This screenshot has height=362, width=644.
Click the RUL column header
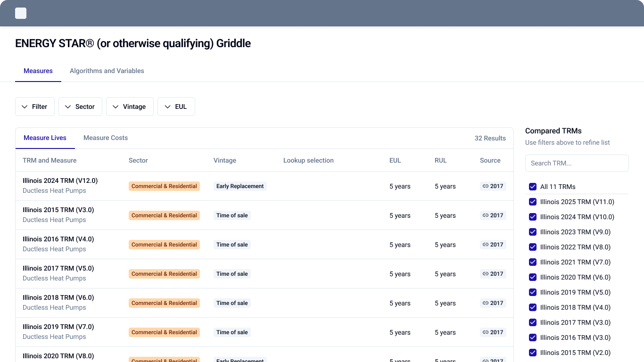440,160
